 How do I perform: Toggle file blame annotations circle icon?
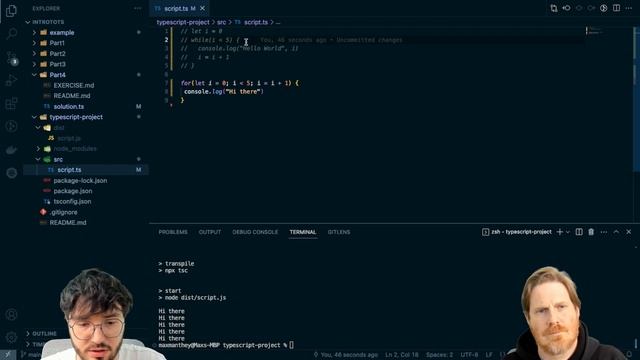[x=604, y=8]
